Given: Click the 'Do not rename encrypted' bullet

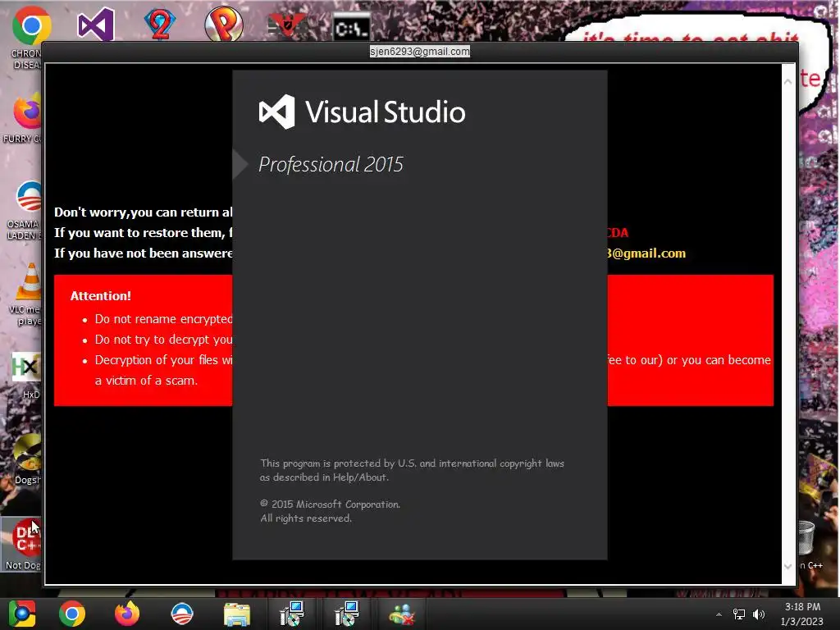Looking at the screenshot, I should (x=163, y=319).
